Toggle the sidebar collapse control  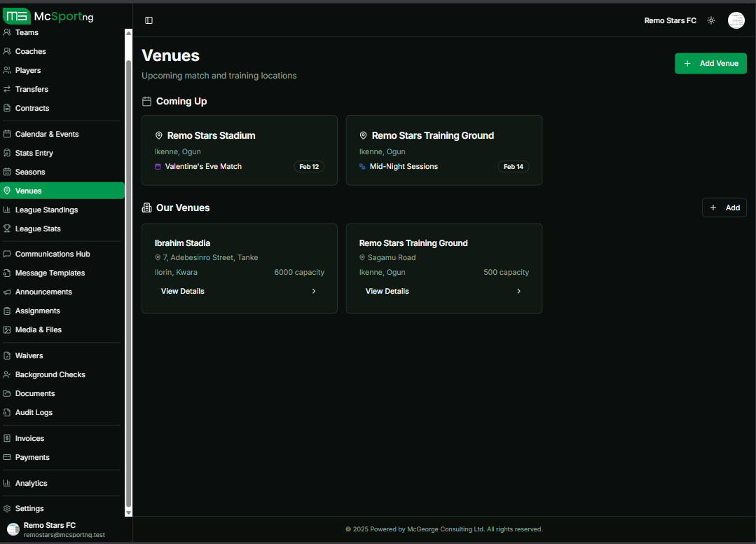[x=149, y=20]
